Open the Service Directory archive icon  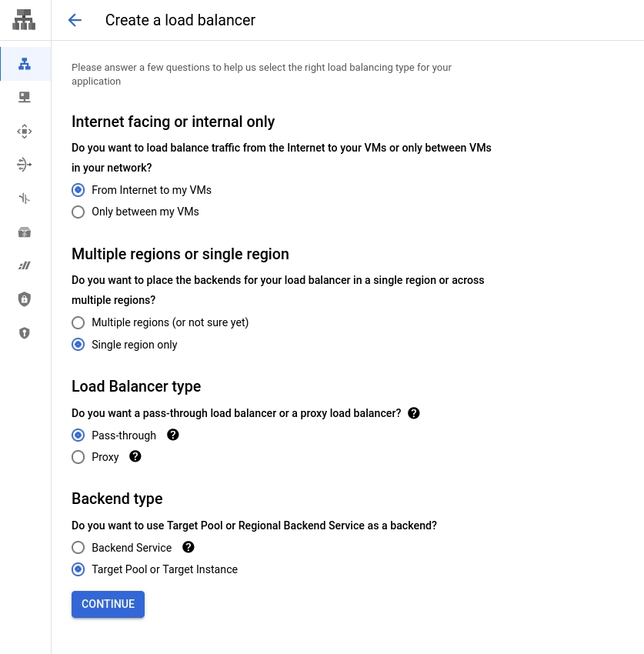[x=24, y=232]
